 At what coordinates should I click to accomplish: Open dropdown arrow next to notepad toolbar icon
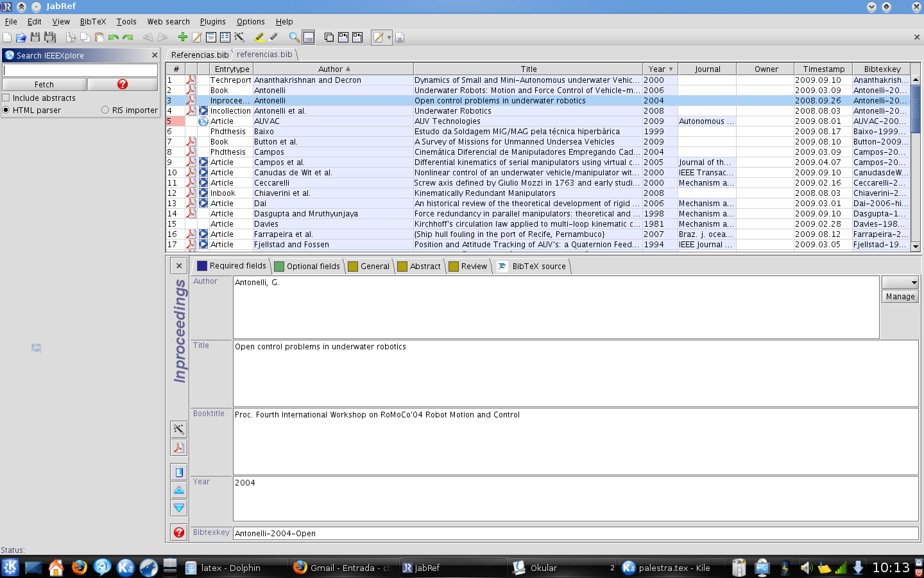click(389, 37)
